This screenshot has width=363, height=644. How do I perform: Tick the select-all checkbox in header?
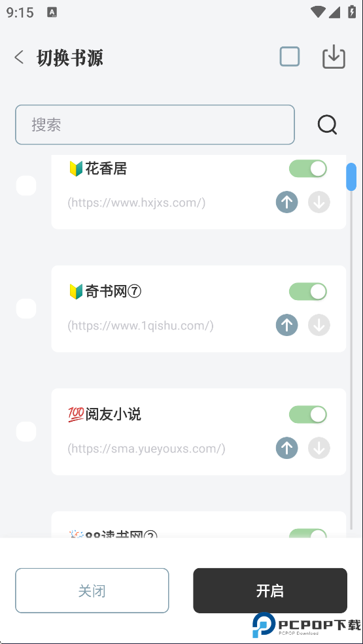289,57
